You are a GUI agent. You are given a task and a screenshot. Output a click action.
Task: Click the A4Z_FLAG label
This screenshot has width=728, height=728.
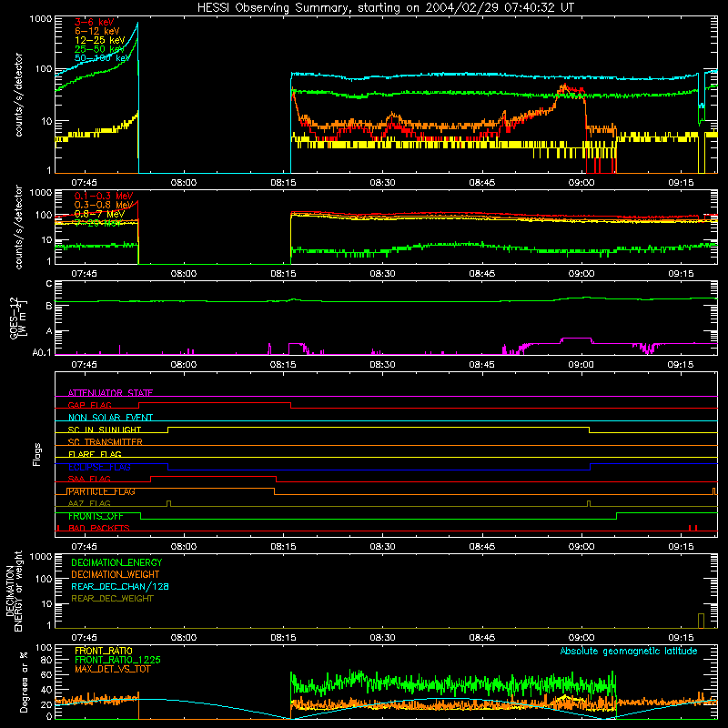click(89, 503)
